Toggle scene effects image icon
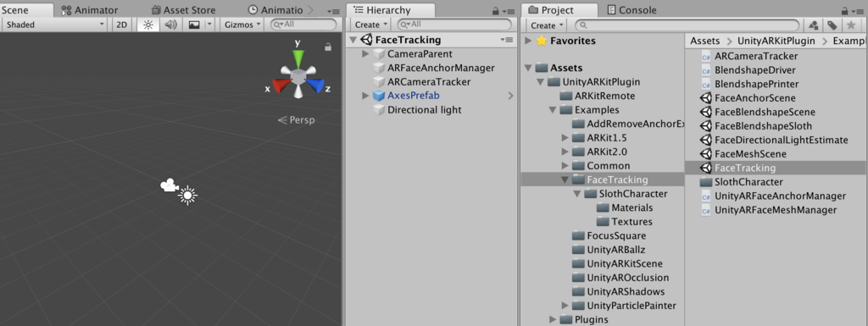The height and width of the screenshot is (326, 868). point(194,25)
